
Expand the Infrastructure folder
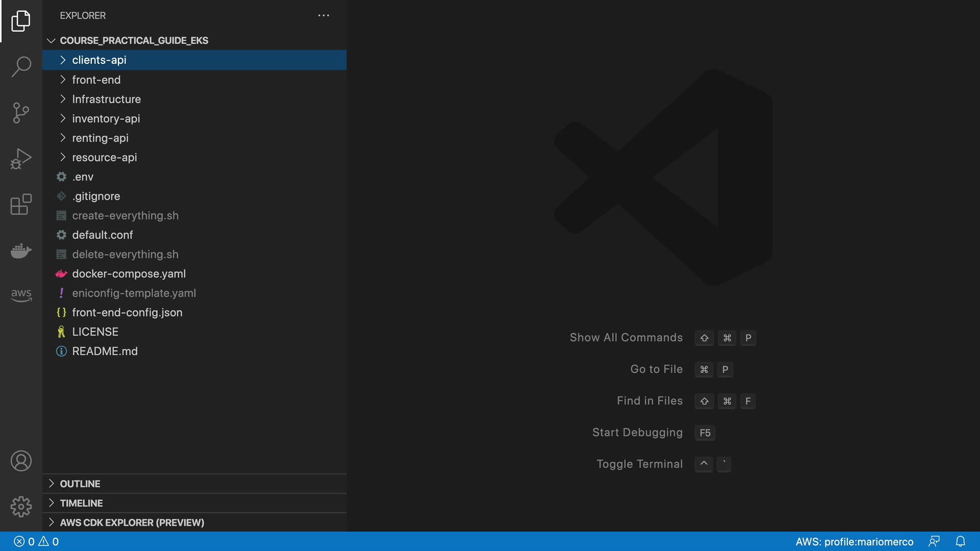click(106, 99)
